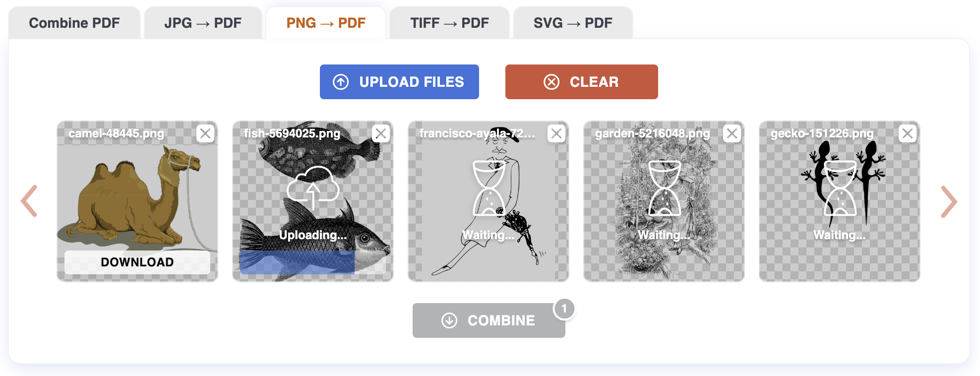
Task: Click the COMBINE button
Action: [489, 320]
